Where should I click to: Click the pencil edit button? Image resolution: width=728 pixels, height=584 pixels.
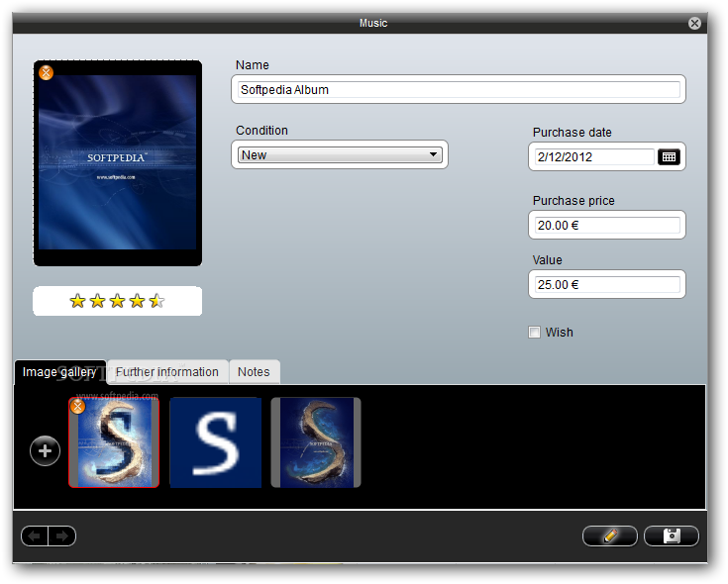tap(609, 536)
